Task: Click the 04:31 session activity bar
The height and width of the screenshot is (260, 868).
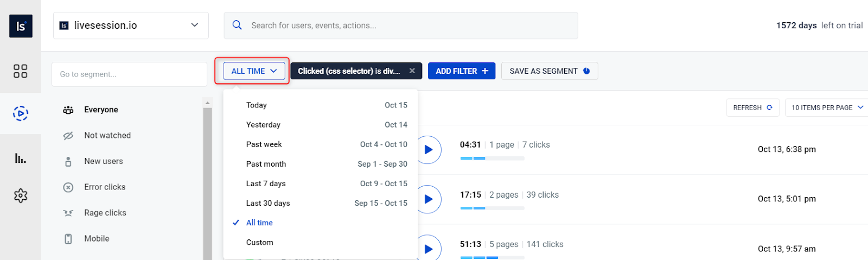Action: click(x=492, y=158)
